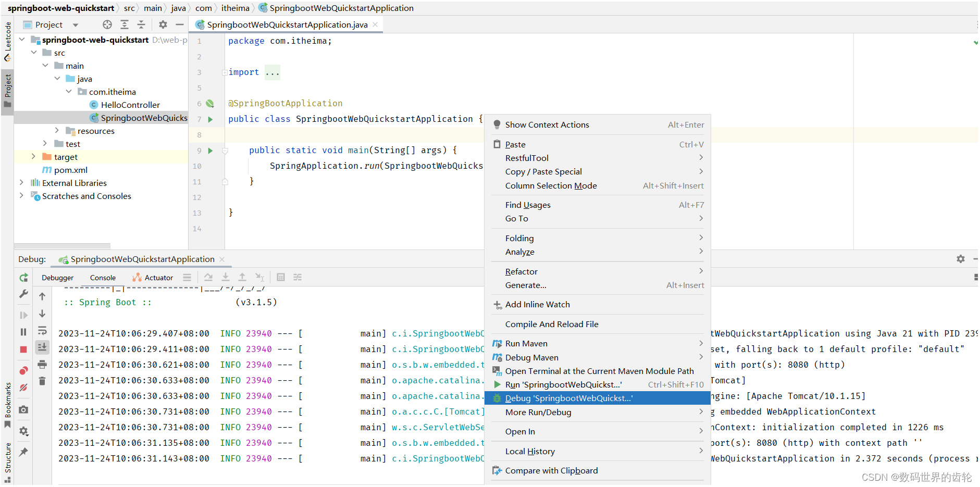Open View Breakpoints icon
The height and width of the screenshot is (487, 980).
point(23,371)
